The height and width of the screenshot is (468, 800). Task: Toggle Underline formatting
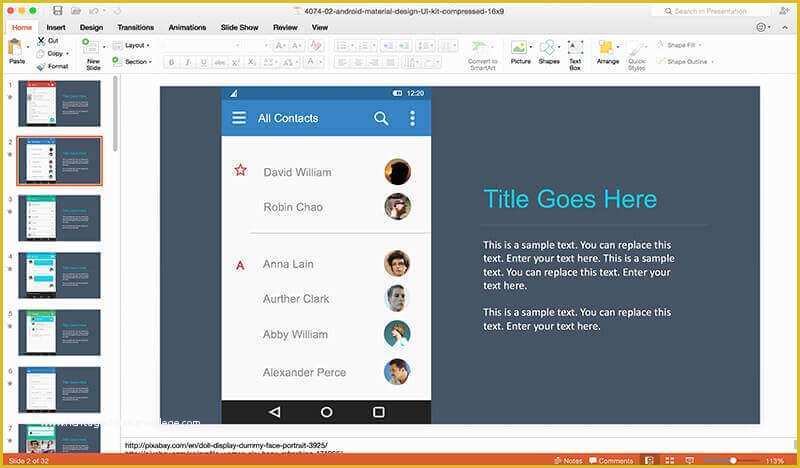[204, 62]
